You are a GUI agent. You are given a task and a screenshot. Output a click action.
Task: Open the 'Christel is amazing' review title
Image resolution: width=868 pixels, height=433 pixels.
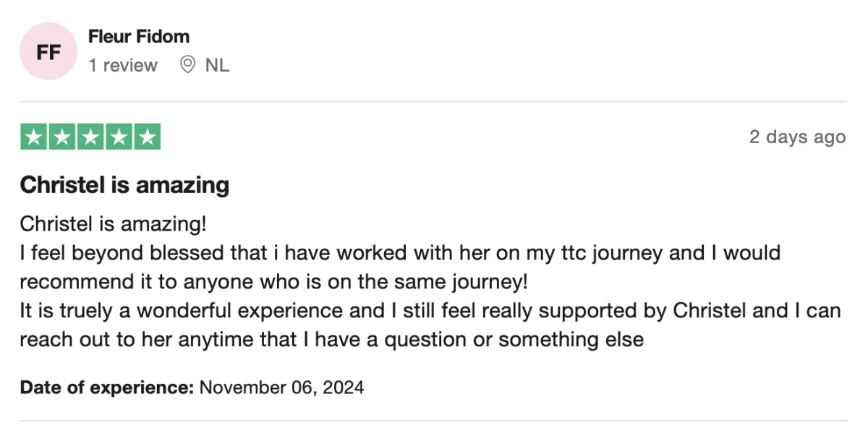coord(124,185)
